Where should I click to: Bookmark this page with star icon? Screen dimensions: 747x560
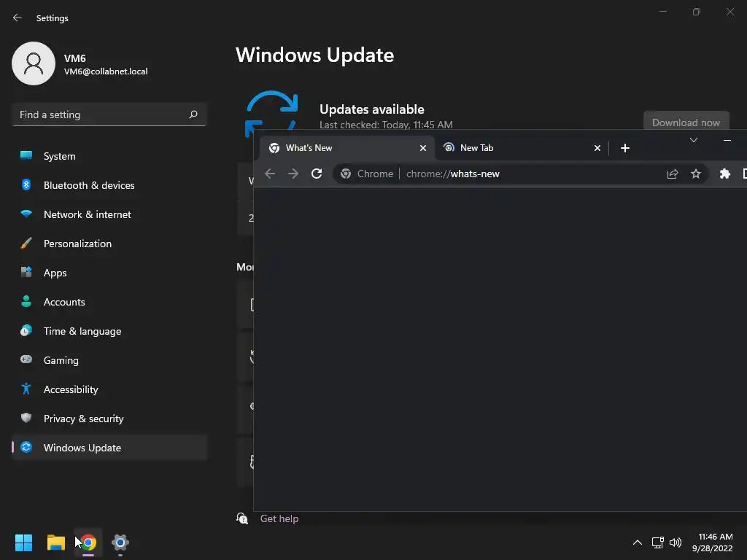(x=695, y=174)
